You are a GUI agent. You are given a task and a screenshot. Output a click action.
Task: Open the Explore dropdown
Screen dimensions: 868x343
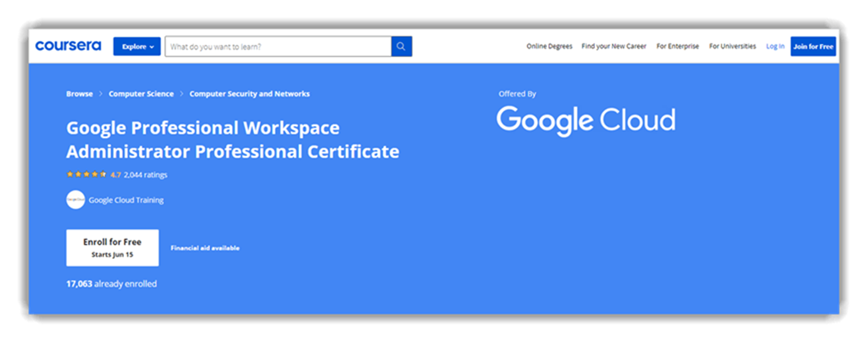137,46
